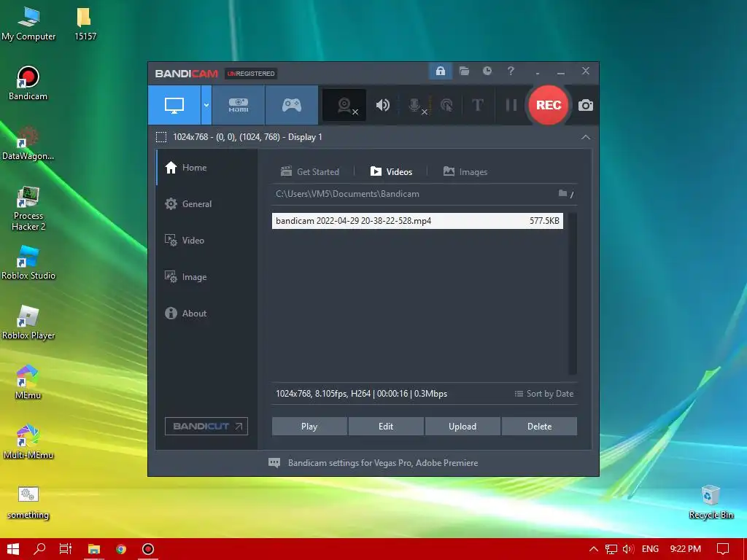Open help question mark icon
The image size is (747, 560).
coord(511,71)
